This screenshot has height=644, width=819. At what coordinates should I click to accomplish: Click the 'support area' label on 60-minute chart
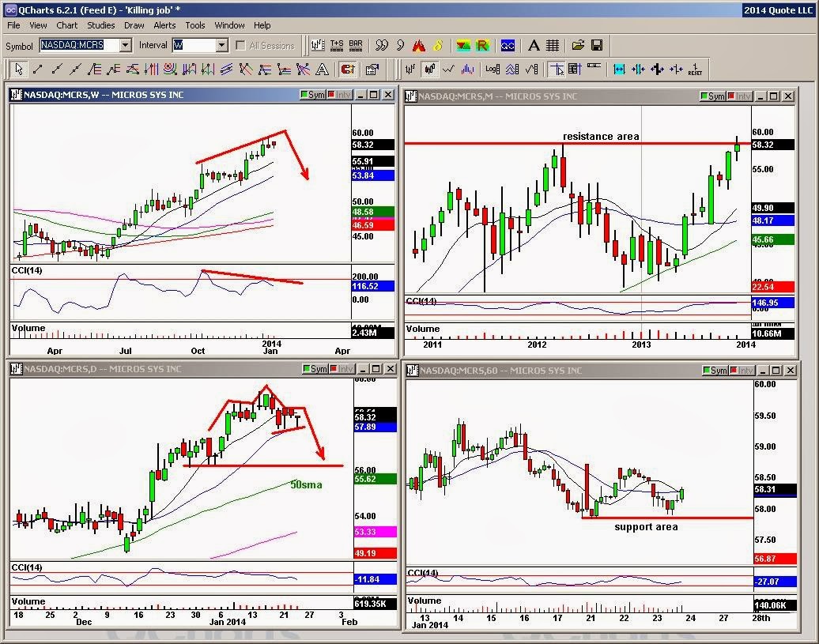[646, 526]
